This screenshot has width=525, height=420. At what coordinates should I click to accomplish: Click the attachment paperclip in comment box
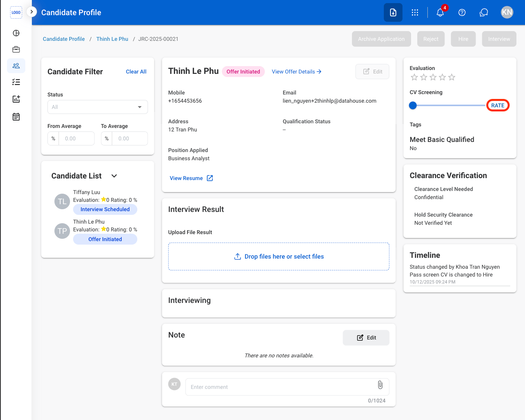(x=380, y=385)
